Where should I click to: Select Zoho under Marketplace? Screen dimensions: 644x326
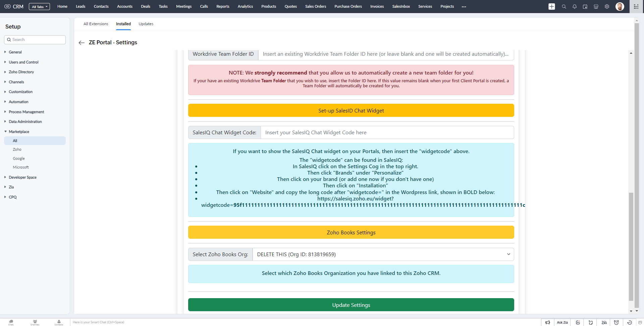17,149
